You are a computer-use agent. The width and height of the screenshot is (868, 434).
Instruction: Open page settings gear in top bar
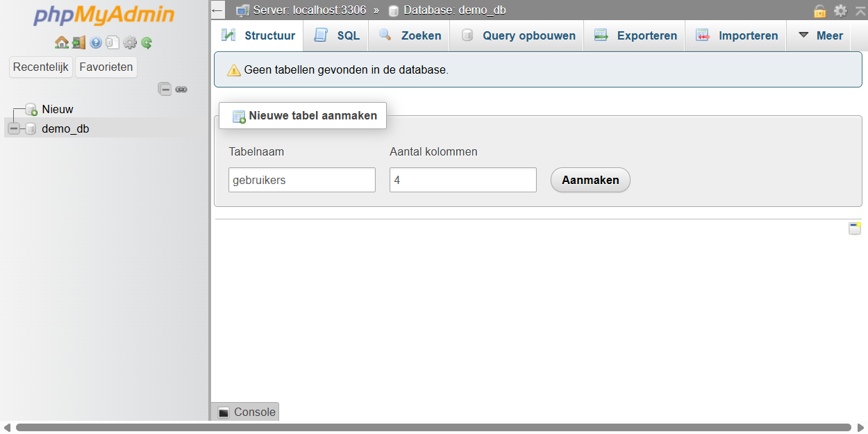840,10
